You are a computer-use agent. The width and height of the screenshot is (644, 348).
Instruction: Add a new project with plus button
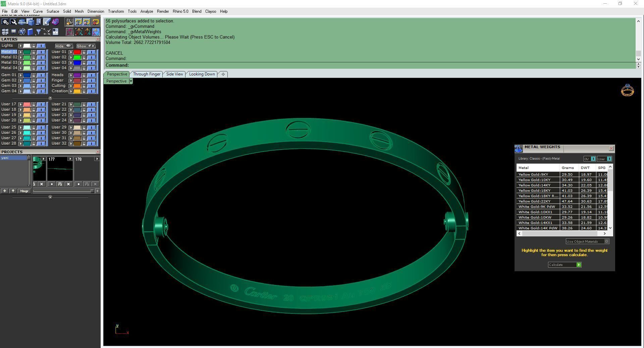5,191
